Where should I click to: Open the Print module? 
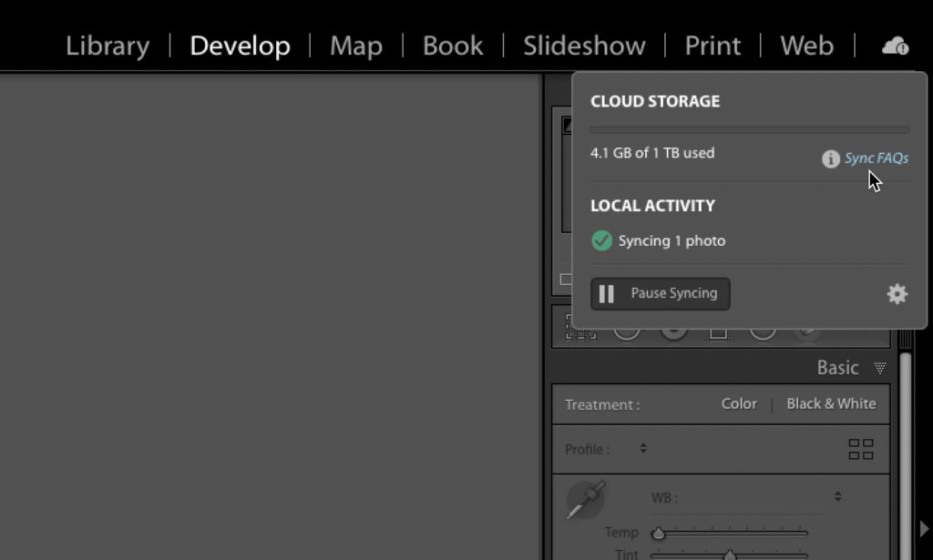coord(713,46)
